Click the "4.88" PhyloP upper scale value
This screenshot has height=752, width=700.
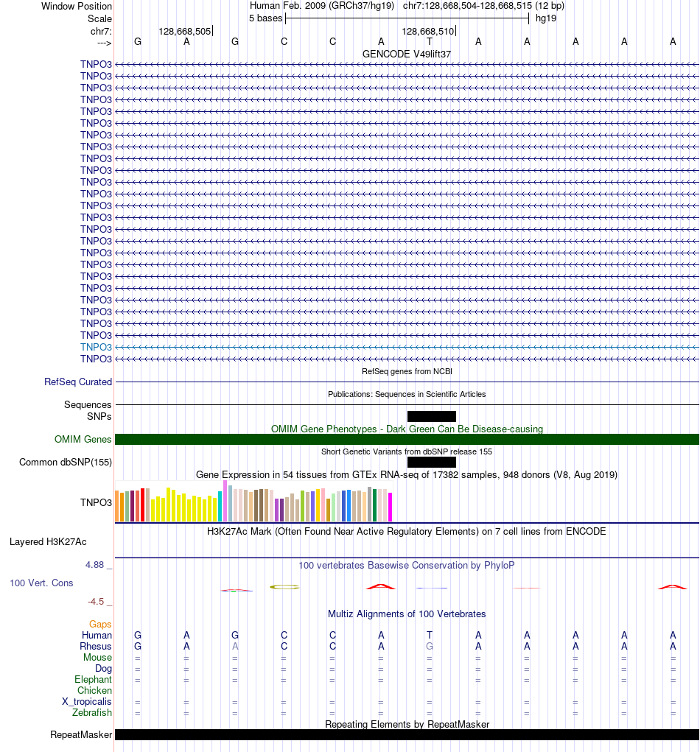(x=94, y=565)
